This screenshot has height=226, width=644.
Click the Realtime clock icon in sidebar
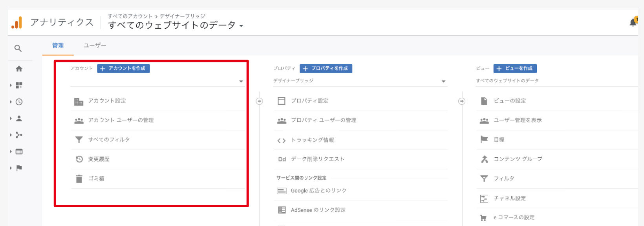click(19, 102)
